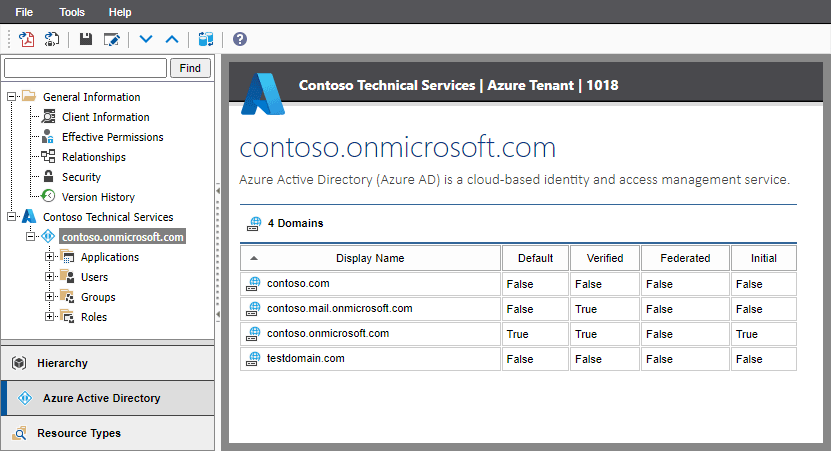Sort by the Verified column header

[605, 258]
